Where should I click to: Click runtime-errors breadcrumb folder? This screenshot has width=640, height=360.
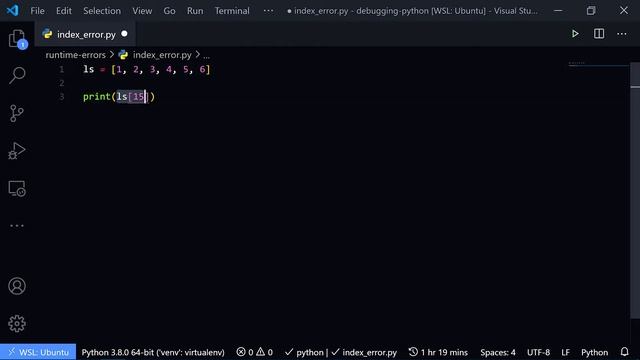pyautogui.click(x=76, y=55)
